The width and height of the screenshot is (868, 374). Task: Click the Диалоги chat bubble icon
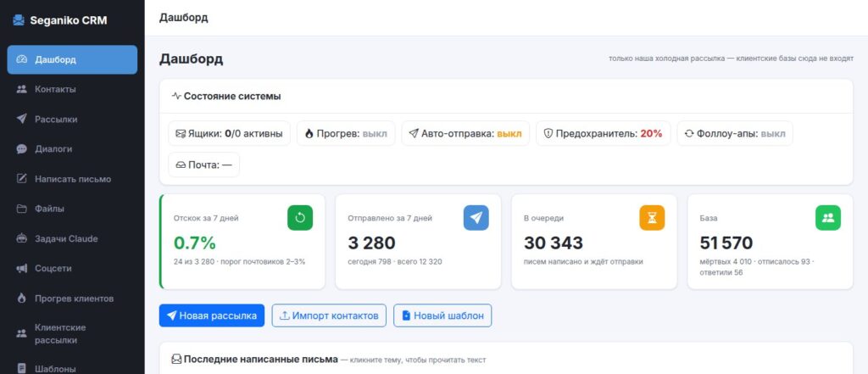coord(21,149)
